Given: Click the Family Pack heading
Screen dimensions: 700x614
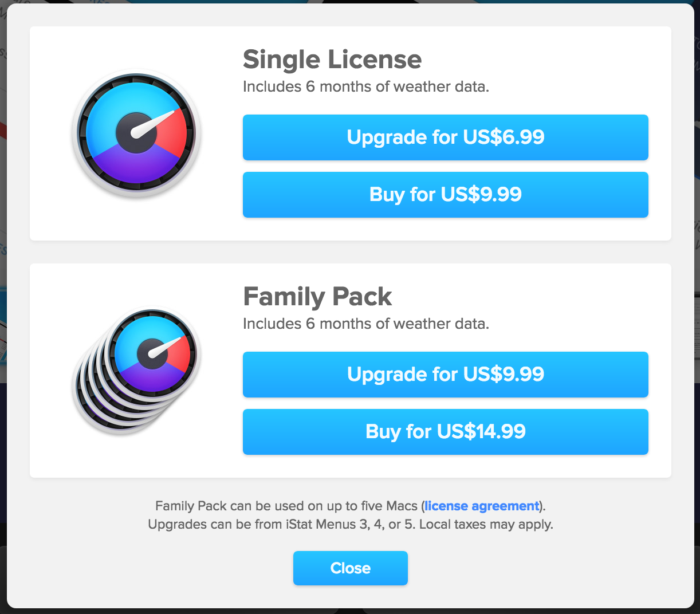Looking at the screenshot, I should (317, 297).
